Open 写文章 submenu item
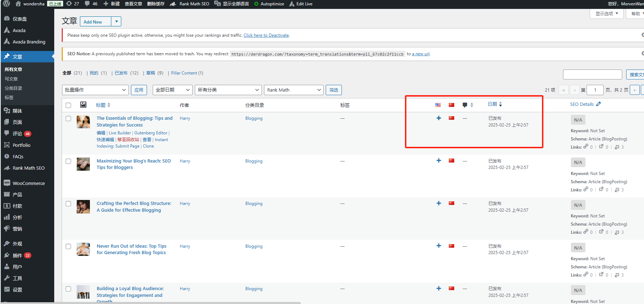Screen dimensions: 644x304 (x=11, y=79)
